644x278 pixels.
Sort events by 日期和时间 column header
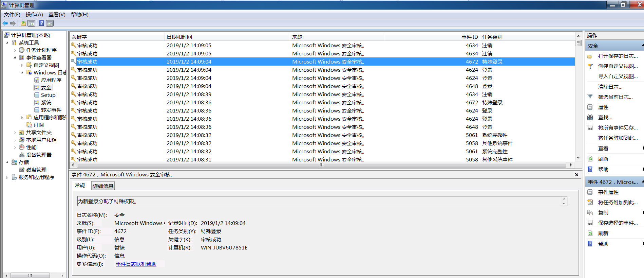(x=227, y=37)
